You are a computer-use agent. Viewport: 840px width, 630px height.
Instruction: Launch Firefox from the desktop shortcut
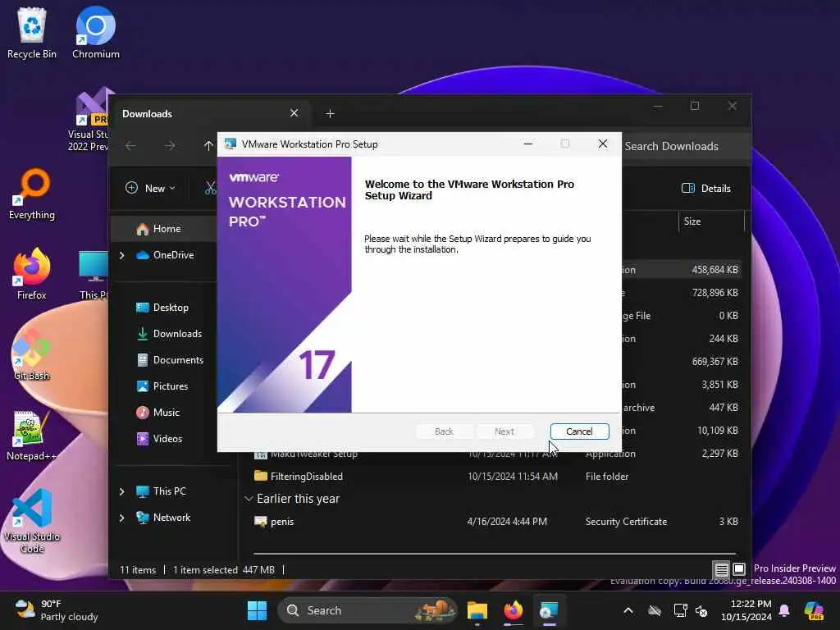[x=32, y=274]
